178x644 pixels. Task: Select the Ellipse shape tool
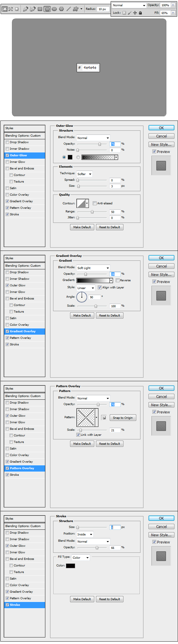coord(54,9)
